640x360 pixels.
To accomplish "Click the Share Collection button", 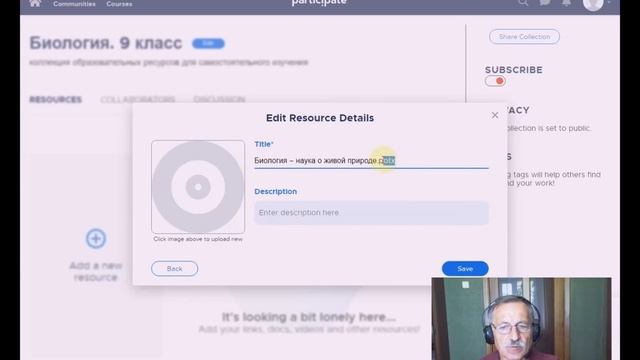I will pos(524,37).
